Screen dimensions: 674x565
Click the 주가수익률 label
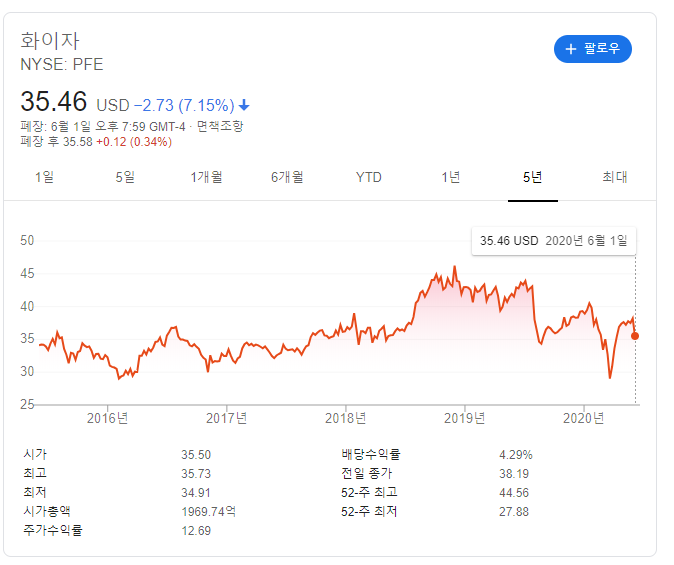[x=52, y=530]
